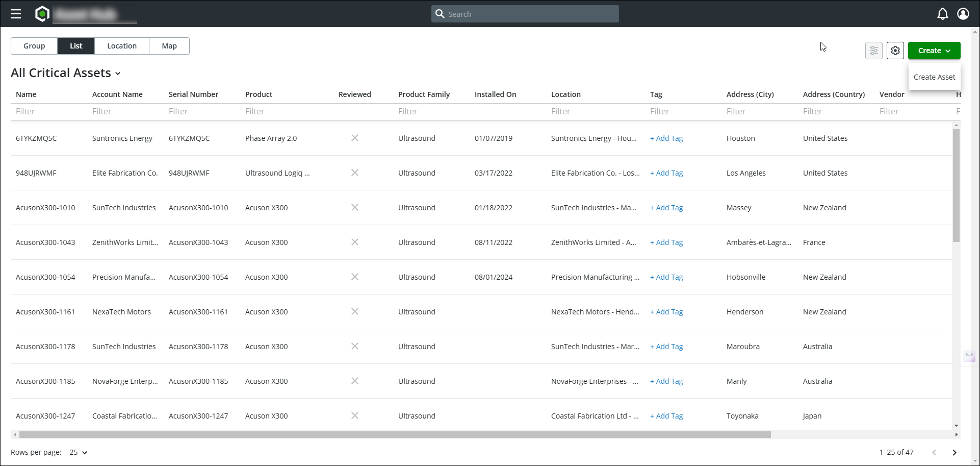Viewport: 980px width, 466px height.
Task: Click the Address (Country) filter field
Action: [x=836, y=111]
